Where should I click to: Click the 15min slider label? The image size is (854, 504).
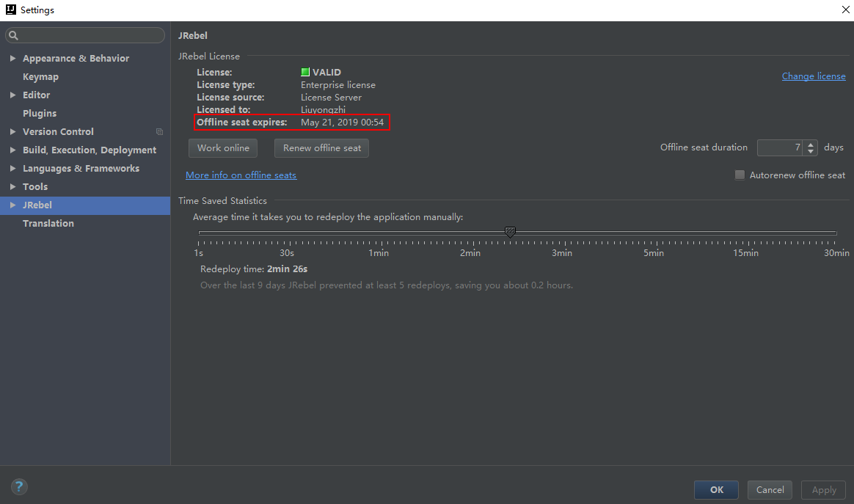point(745,253)
